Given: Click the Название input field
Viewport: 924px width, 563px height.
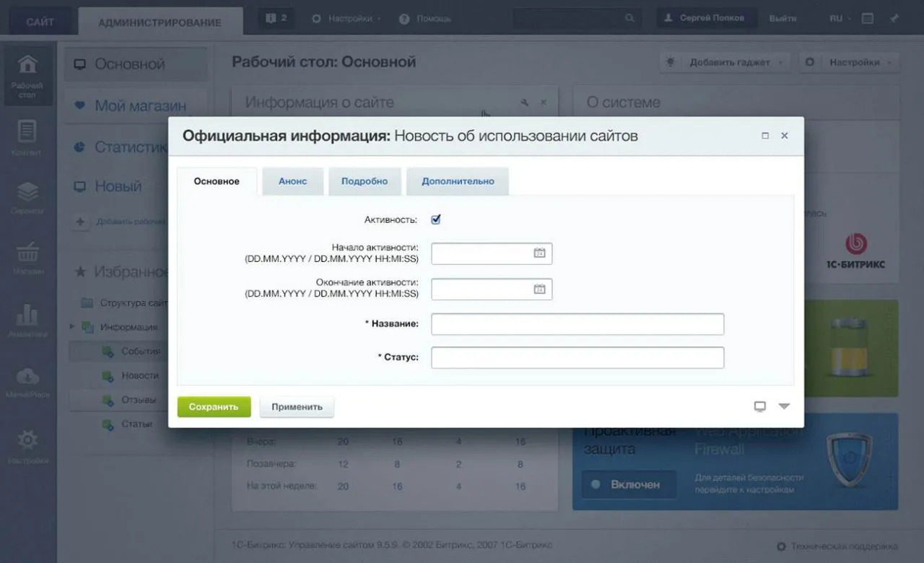Looking at the screenshot, I should click(577, 324).
